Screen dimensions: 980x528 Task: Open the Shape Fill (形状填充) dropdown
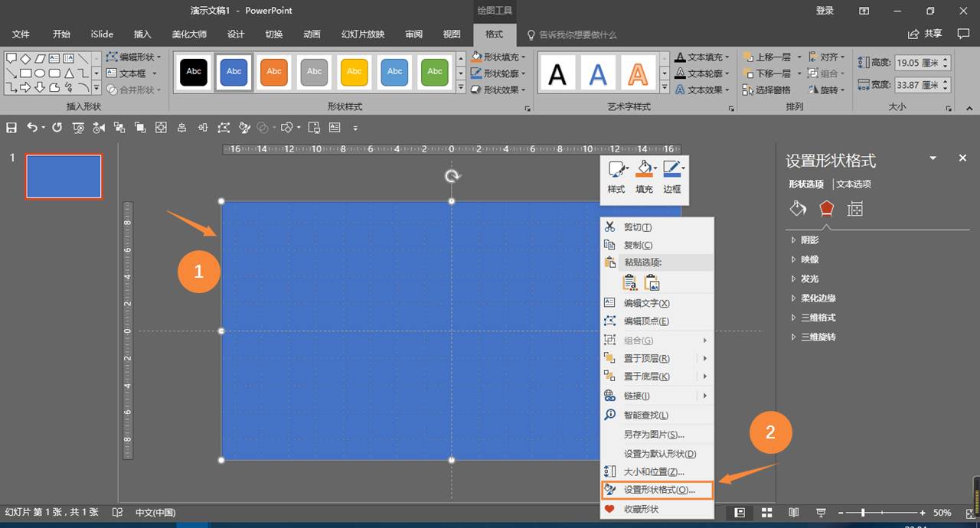[x=499, y=57]
